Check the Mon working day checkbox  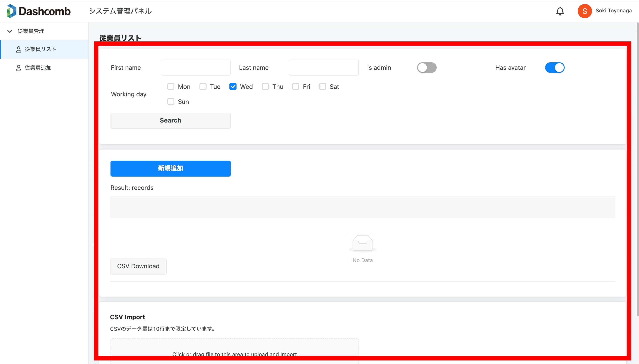pos(171,86)
